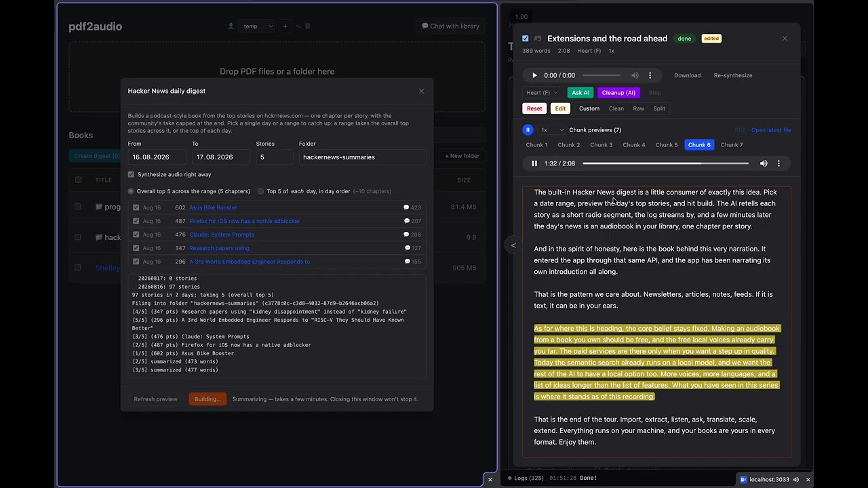The height and width of the screenshot is (488, 868).
Task: Select Top 5 of each day option
Action: 260,191
